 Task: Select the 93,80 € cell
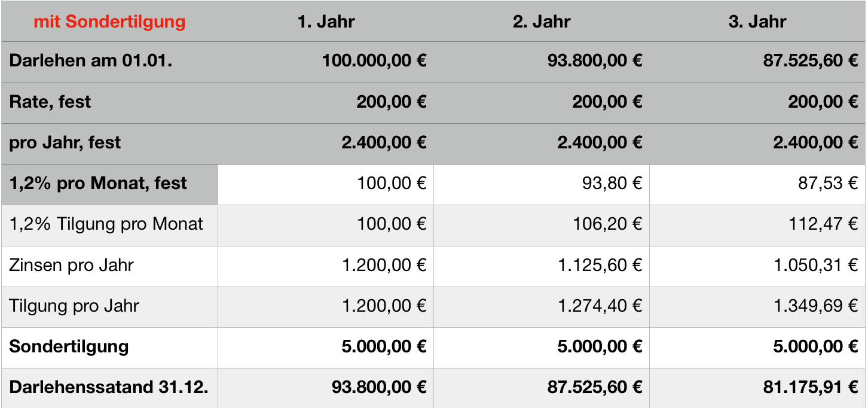pos(612,183)
